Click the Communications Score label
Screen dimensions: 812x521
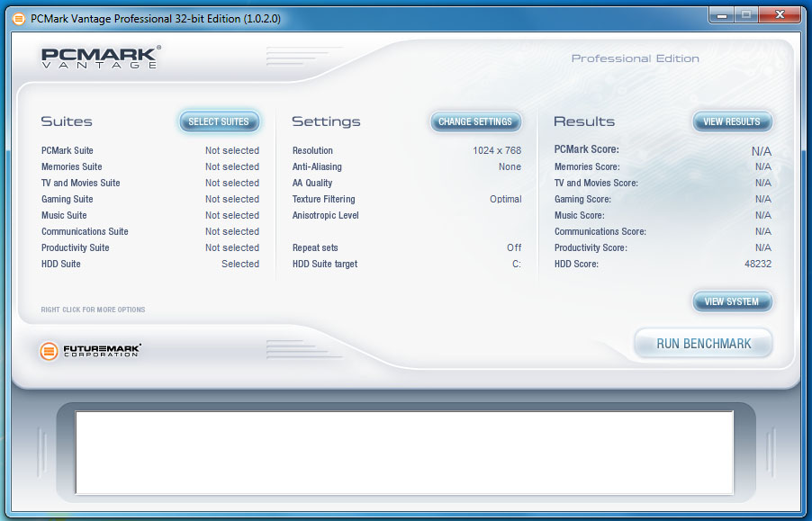tap(600, 231)
